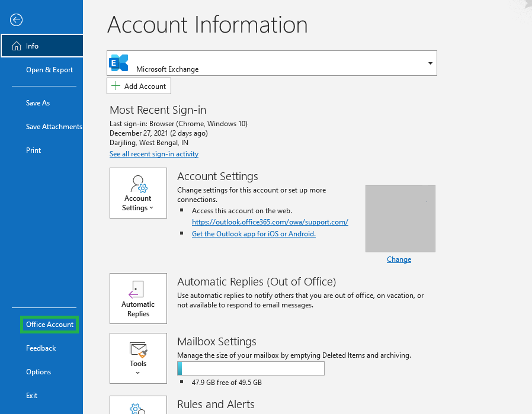Click Get the Outlook app for iOS or Android
The height and width of the screenshot is (414, 532).
pos(254,234)
